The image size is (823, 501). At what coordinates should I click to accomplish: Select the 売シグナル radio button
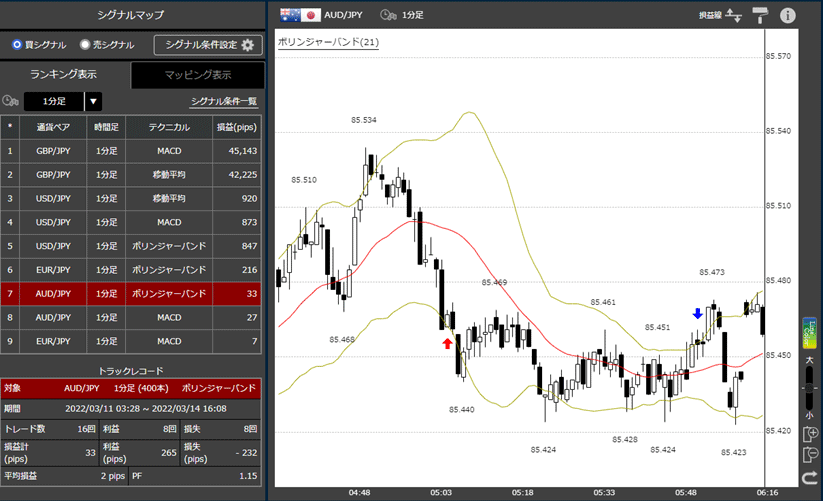point(85,45)
